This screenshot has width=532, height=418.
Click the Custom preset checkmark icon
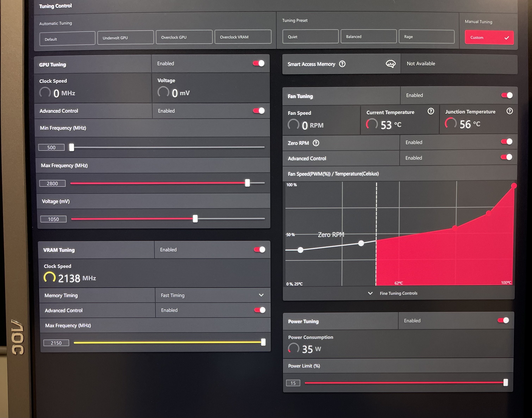pyautogui.click(x=507, y=38)
